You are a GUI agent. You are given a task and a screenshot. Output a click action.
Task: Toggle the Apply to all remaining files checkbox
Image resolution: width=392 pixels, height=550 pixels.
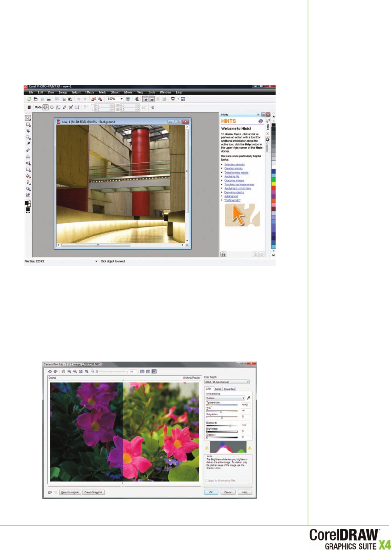[206, 481]
